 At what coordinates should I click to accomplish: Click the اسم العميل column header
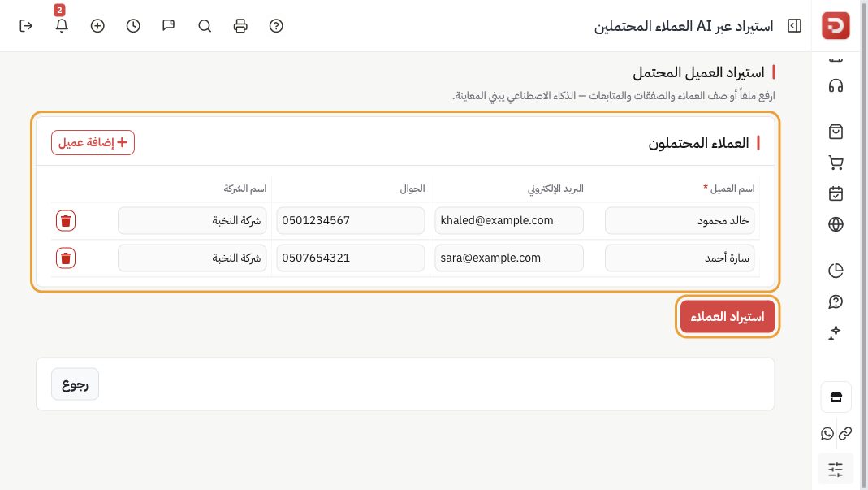click(x=728, y=189)
